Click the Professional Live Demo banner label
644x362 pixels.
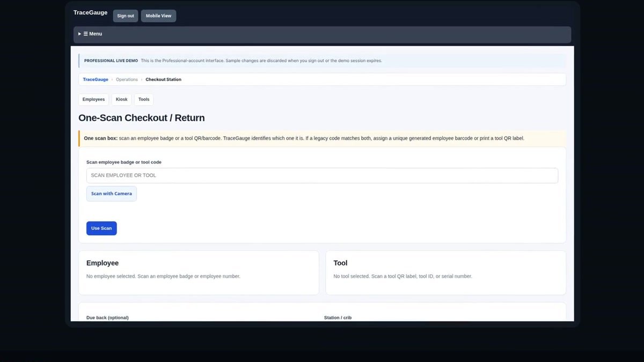(x=111, y=61)
